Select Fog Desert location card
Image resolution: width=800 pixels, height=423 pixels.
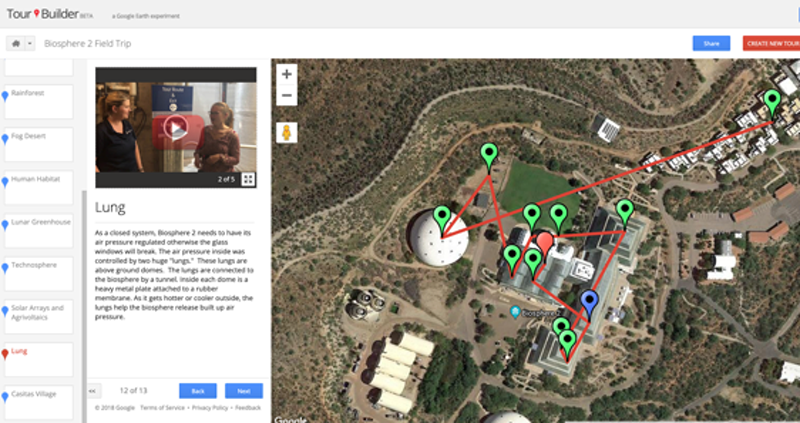(39, 144)
